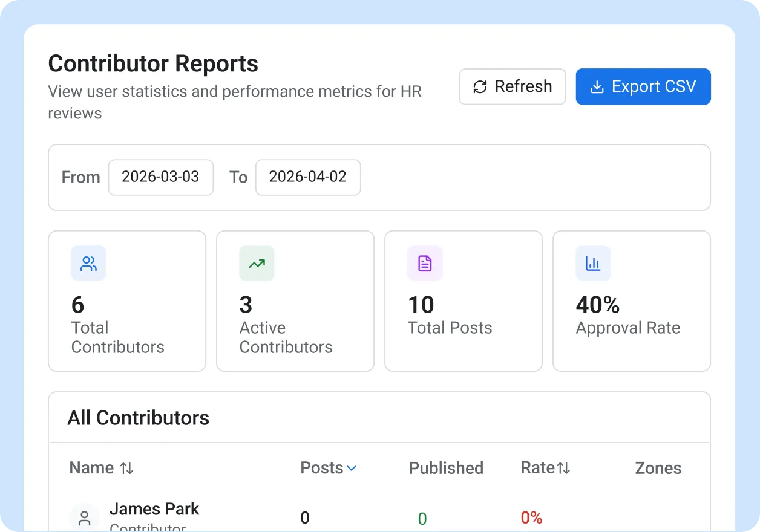Select the Published column header
Viewport: 760px width, 532px height.
446,467
